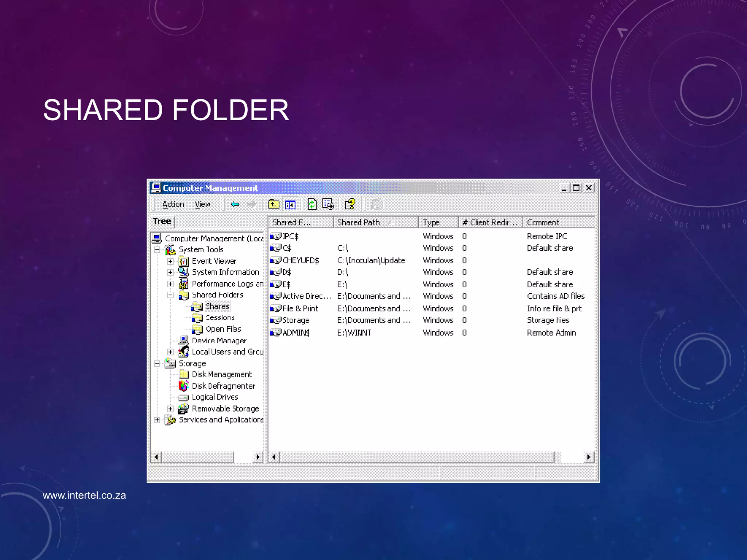Click the Removable Storage tree icon
This screenshot has height=560, width=747.
[x=183, y=409]
